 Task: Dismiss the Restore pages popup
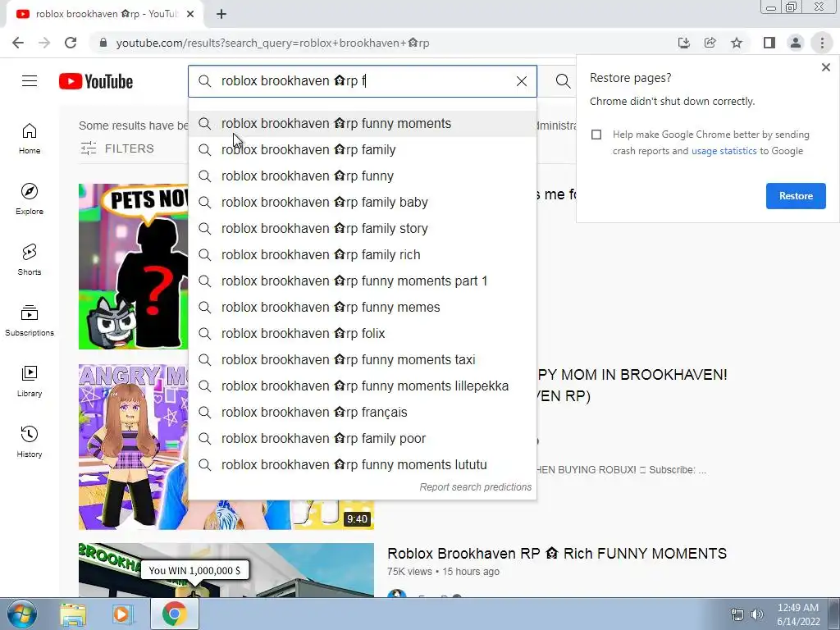pyautogui.click(x=825, y=67)
